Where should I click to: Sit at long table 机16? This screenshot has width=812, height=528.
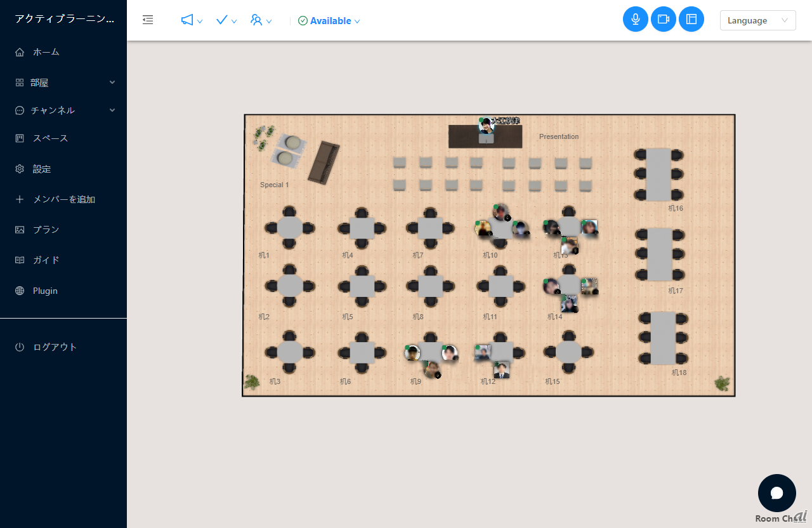point(659,174)
